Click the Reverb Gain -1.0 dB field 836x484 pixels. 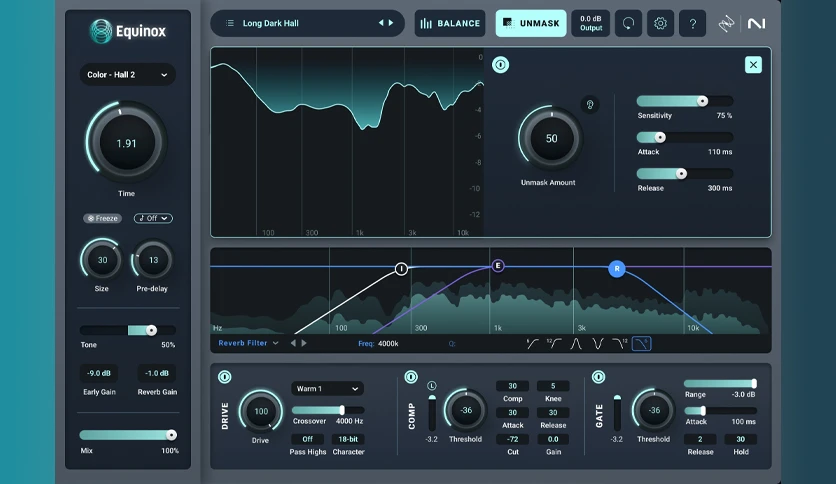[157, 373]
